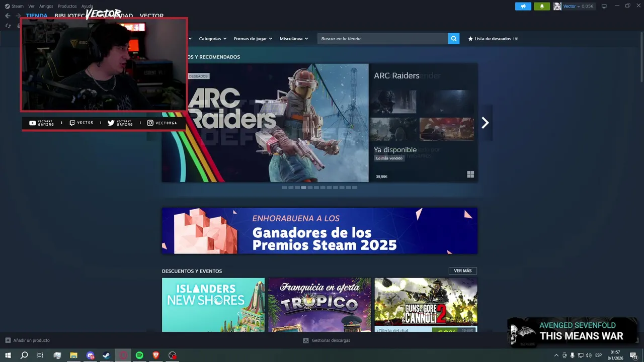644x362 pixels.
Task: Click the 0,05€ wallet balance
Action: 587,7
